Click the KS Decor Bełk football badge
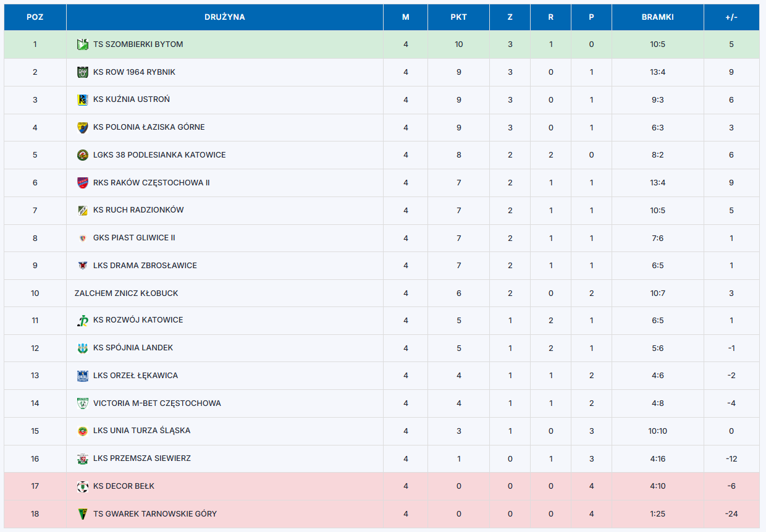 click(82, 486)
